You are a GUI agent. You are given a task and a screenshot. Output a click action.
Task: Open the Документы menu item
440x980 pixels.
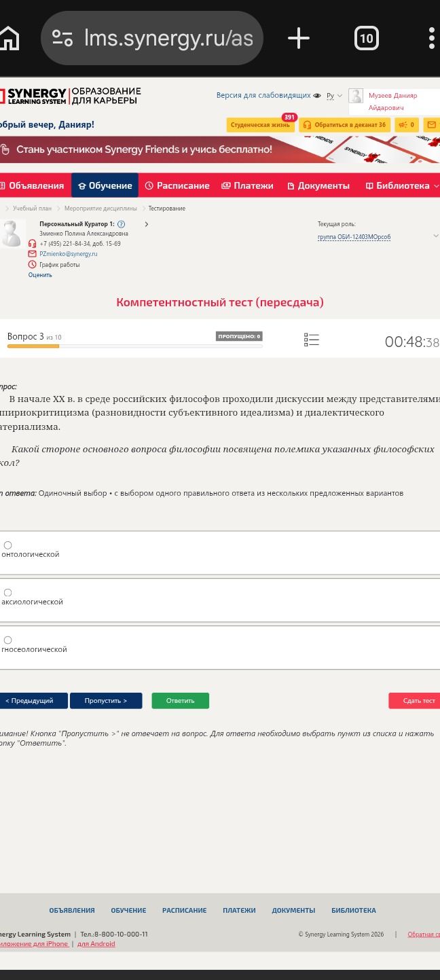pos(318,185)
